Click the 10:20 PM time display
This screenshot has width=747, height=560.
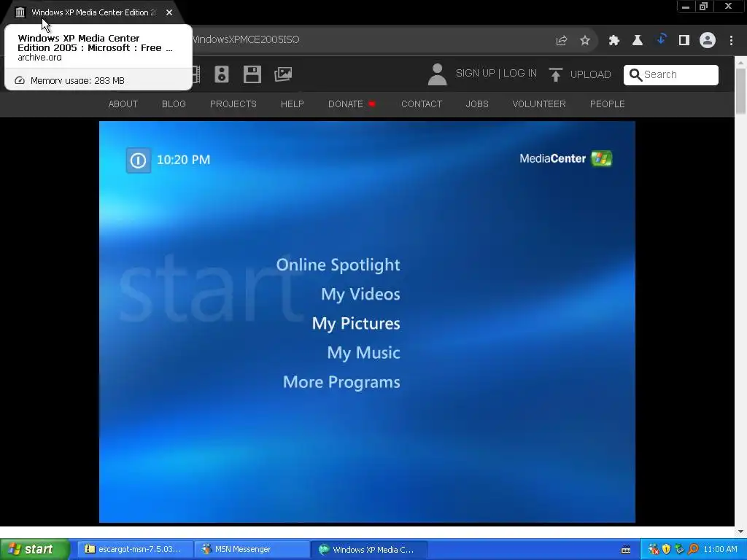[x=183, y=160]
